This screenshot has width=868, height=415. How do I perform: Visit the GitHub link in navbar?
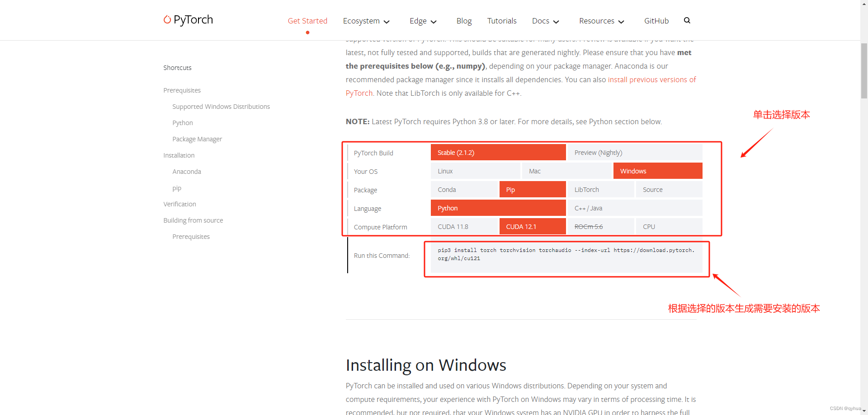point(656,21)
